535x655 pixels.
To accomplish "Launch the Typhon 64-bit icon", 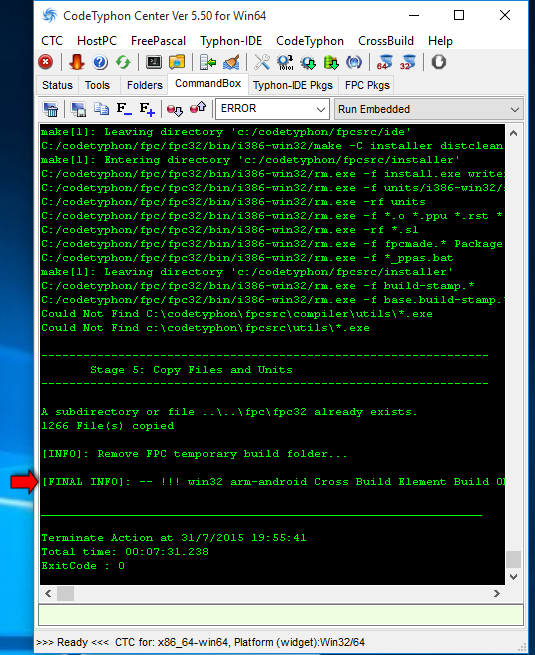I will (x=384, y=62).
